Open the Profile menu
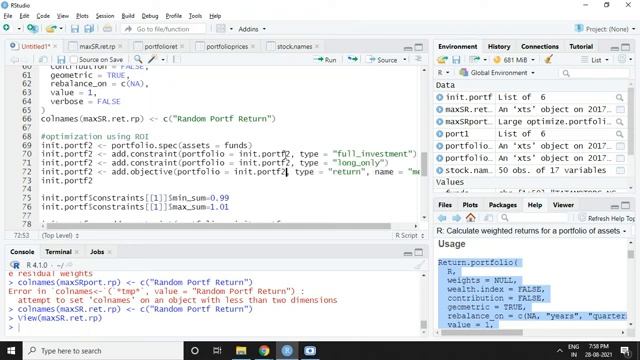Image resolution: width=640 pixels, height=360 pixels. click(x=173, y=16)
